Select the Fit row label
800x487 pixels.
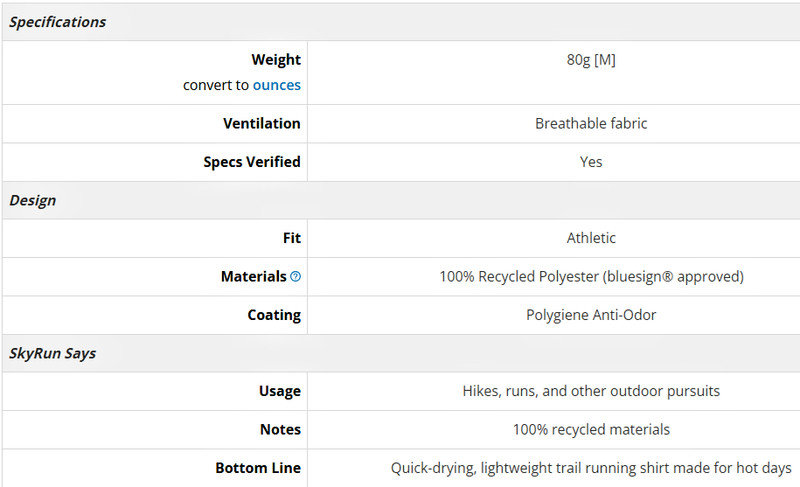292,238
